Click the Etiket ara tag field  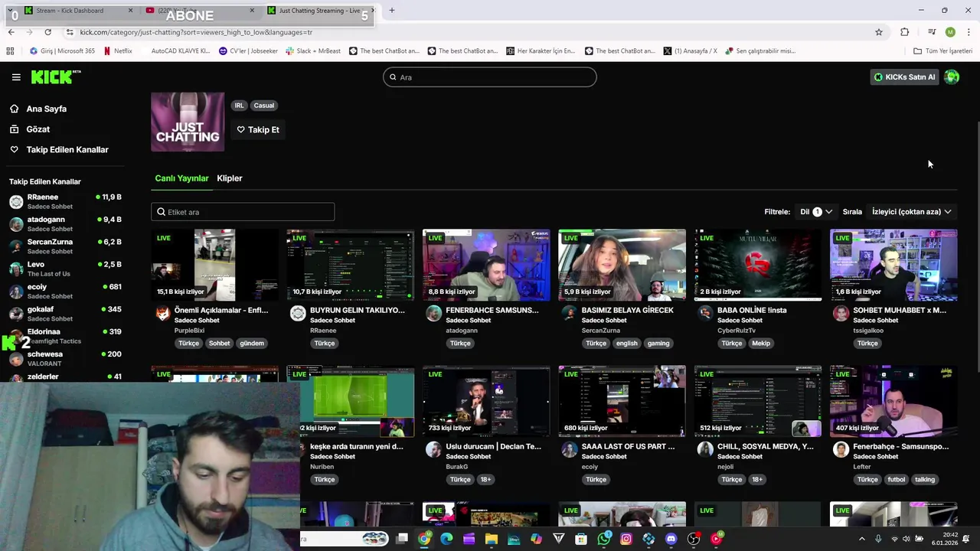pyautogui.click(x=243, y=212)
